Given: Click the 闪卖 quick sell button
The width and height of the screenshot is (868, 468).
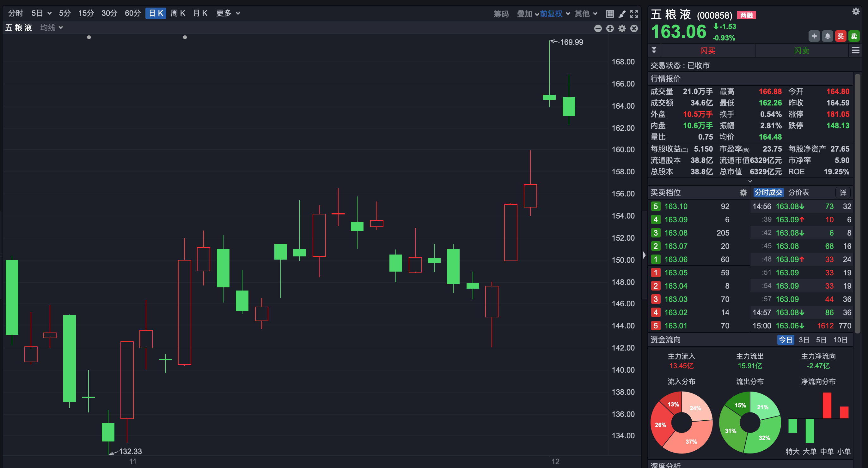Looking at the screenshot, I should (x=801, y=51).
